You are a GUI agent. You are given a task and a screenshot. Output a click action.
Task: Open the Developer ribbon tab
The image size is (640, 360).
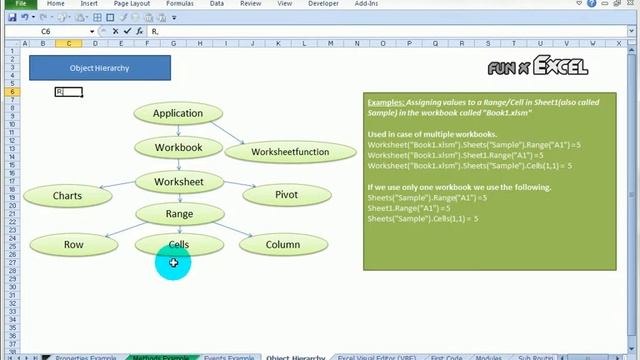pyautogui.click(x=323, y=4)
